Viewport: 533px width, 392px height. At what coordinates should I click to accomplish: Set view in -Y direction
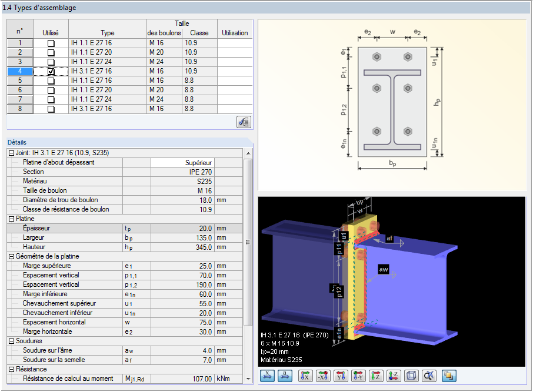(358, 376)
